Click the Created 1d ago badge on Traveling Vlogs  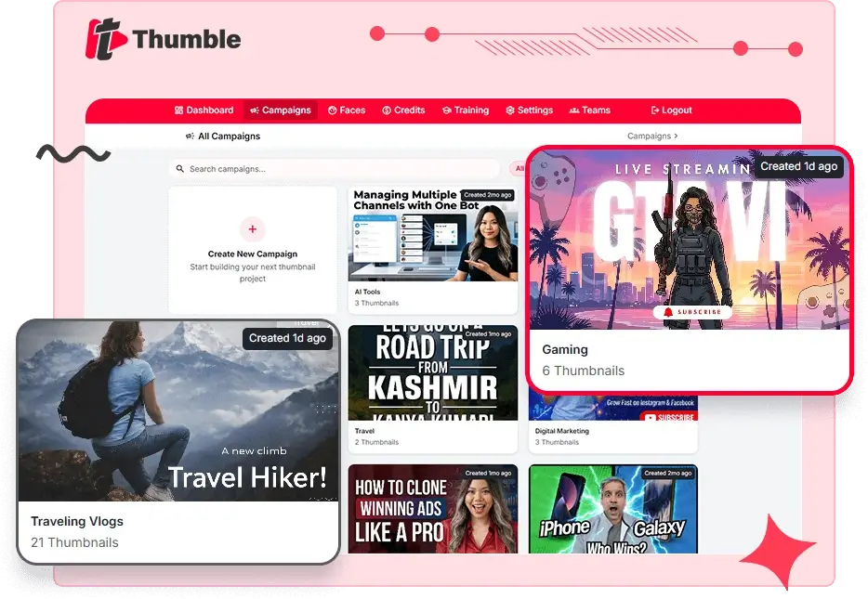[x=287, y=338]
